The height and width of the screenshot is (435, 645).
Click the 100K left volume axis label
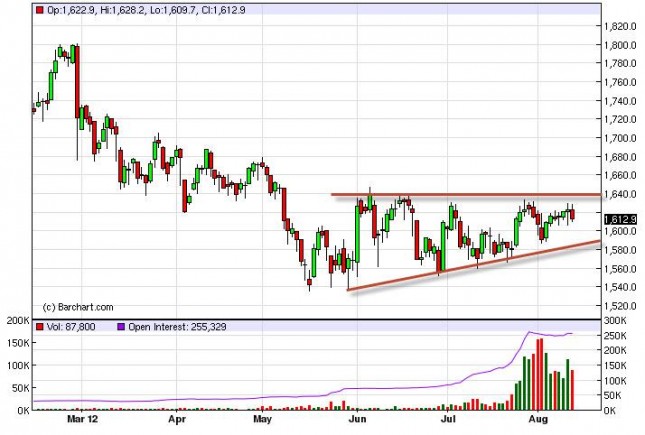pos(19,365)
